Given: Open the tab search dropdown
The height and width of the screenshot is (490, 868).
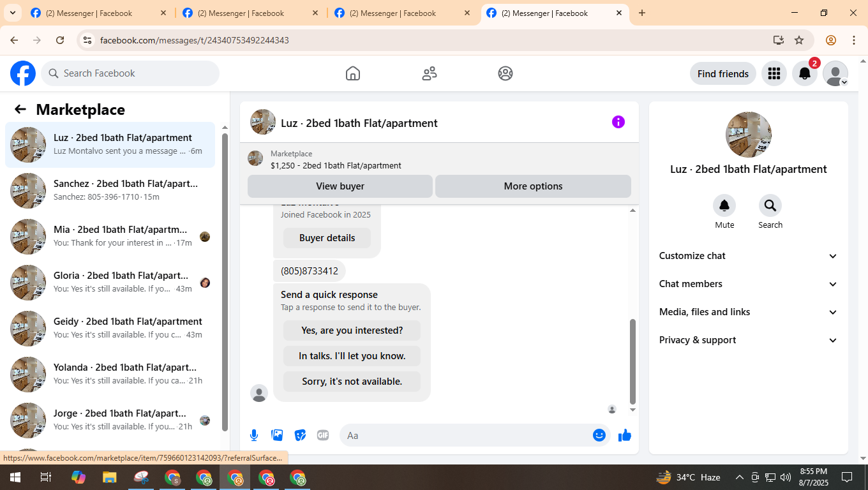Looking at the screenshot, I should 12,13.
